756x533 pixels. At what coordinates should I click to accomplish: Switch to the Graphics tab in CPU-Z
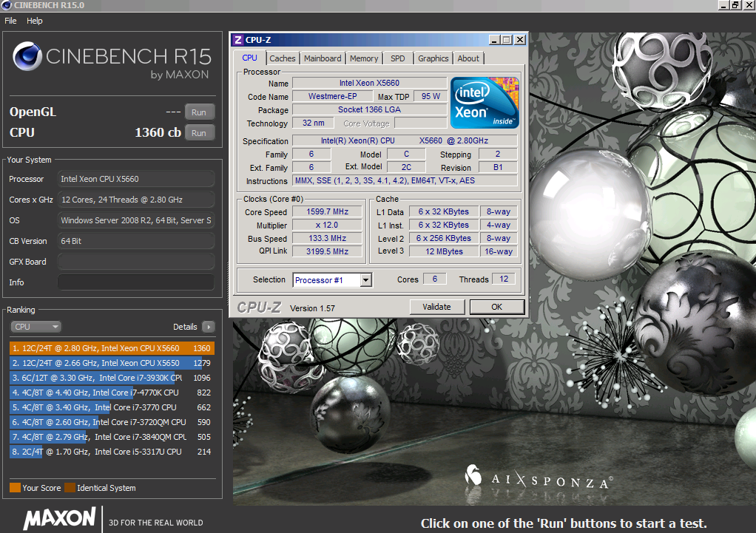tap(433, 58)
